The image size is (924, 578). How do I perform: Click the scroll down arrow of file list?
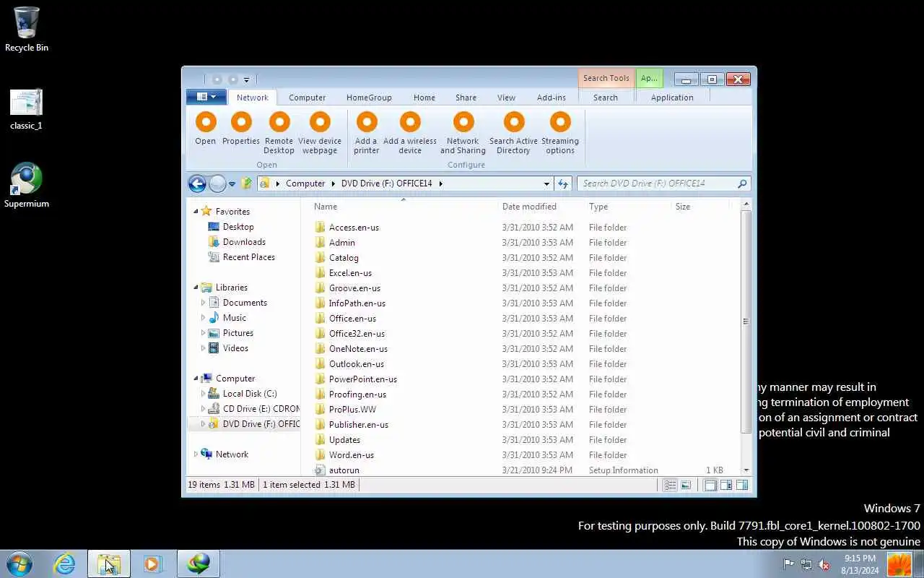coord(746,470)
